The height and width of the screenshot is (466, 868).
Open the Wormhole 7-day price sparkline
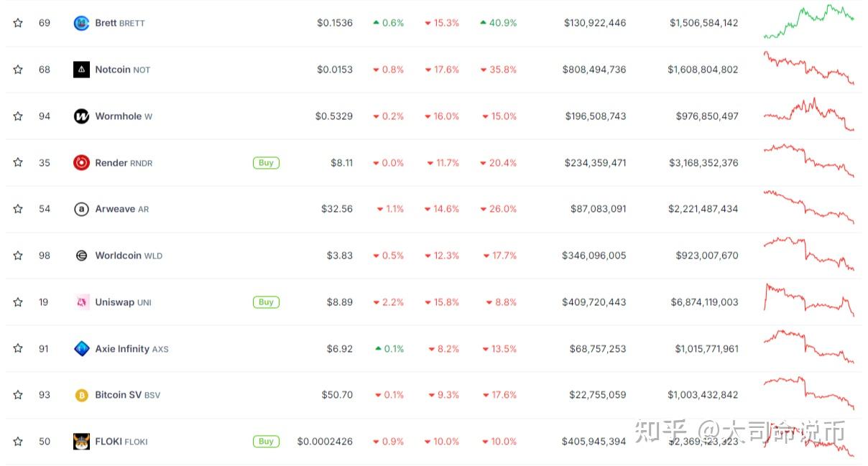tap(808, 115)
